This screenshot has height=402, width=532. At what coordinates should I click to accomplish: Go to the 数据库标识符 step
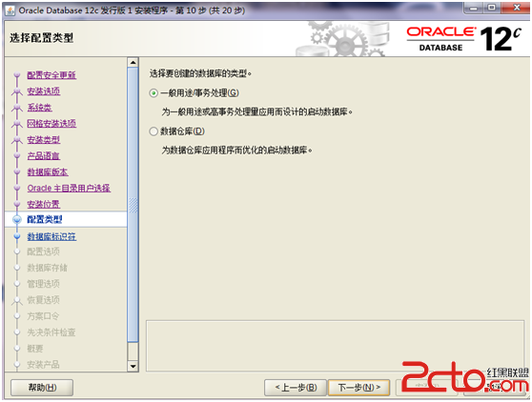[x=51, y=236]
